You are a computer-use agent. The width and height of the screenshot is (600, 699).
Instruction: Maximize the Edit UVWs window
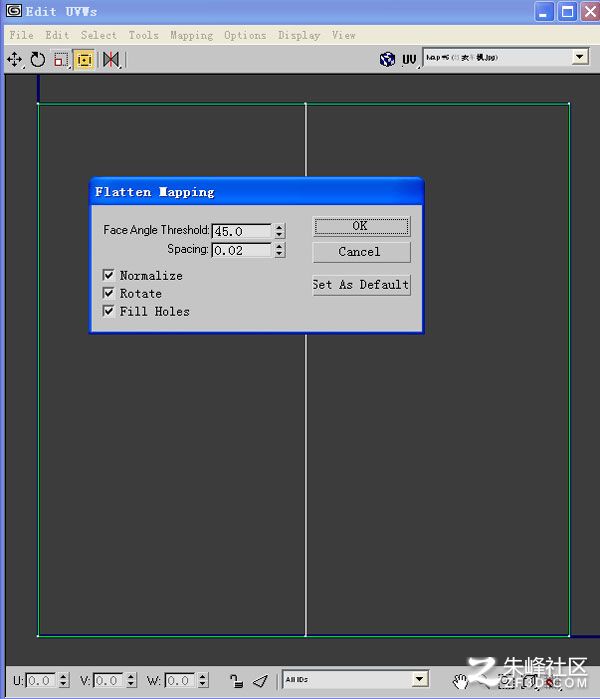coord(567,11)
